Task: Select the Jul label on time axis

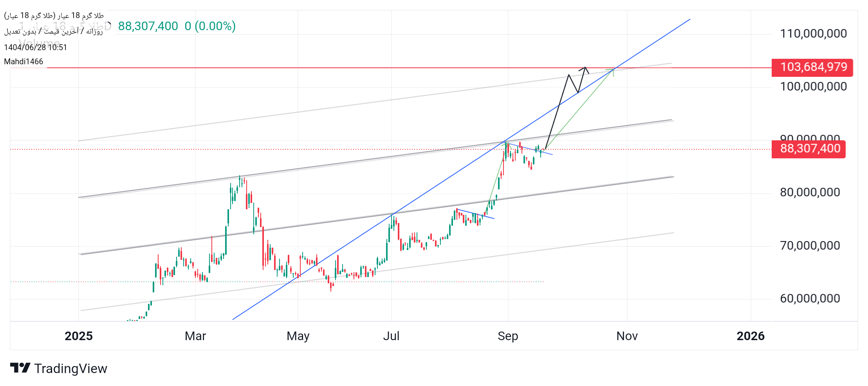Action: (391, 336)
